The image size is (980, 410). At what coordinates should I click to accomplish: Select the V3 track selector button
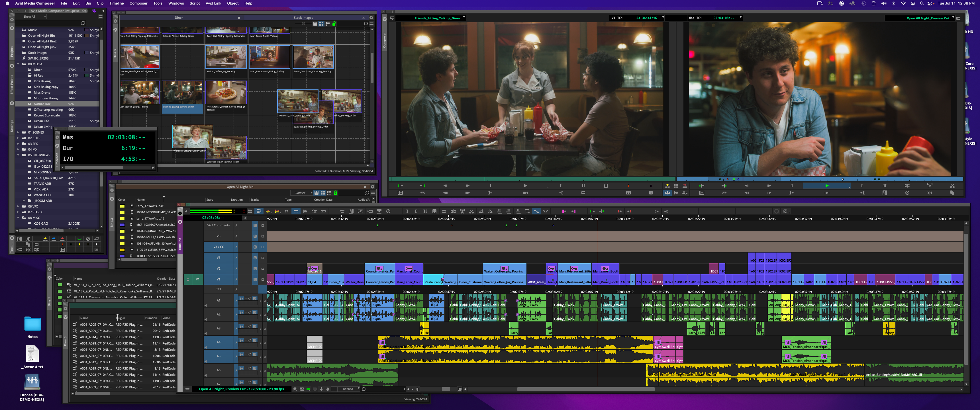[219, 258]
